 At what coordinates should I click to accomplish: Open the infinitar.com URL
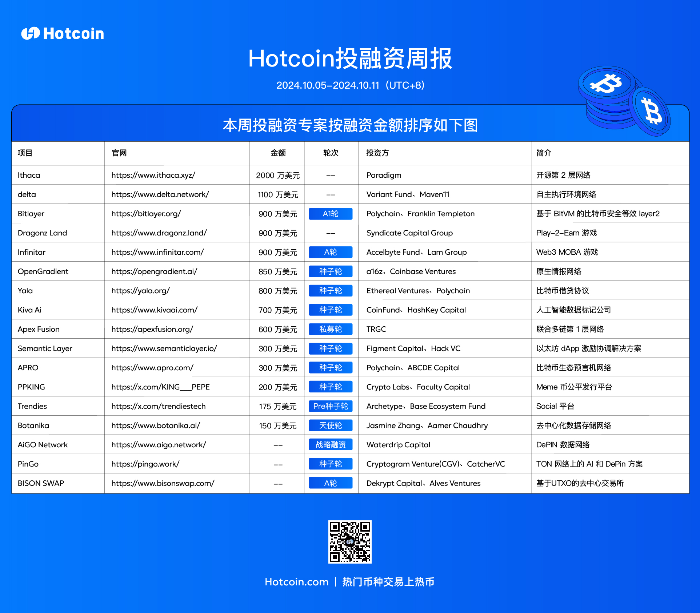click(157, 252)
